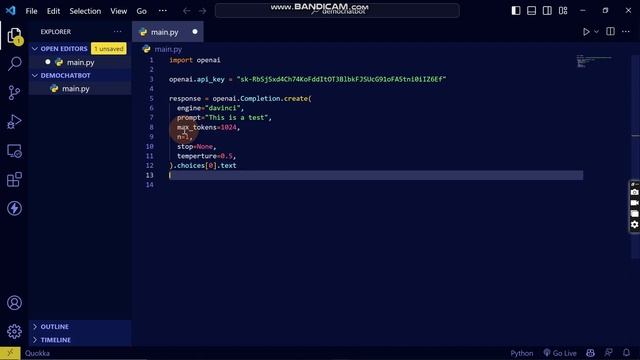
Task: Start Go Live server
Action: point(560,353)
